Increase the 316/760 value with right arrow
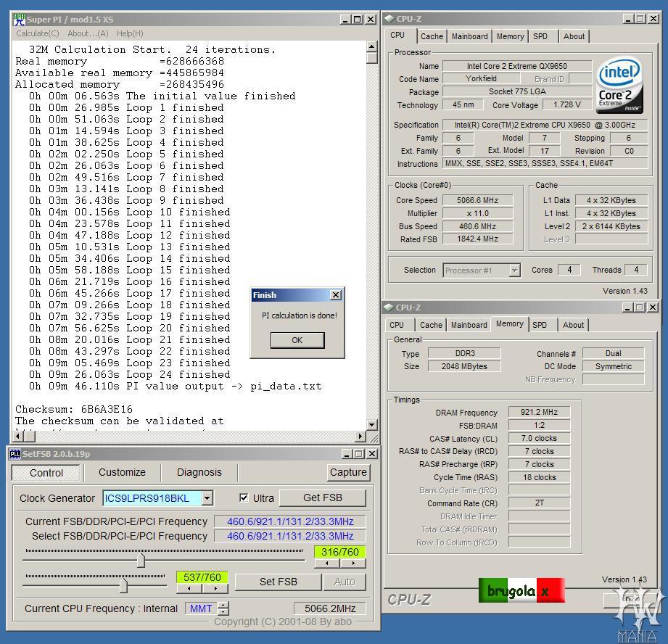 click(x=353, y=563)
